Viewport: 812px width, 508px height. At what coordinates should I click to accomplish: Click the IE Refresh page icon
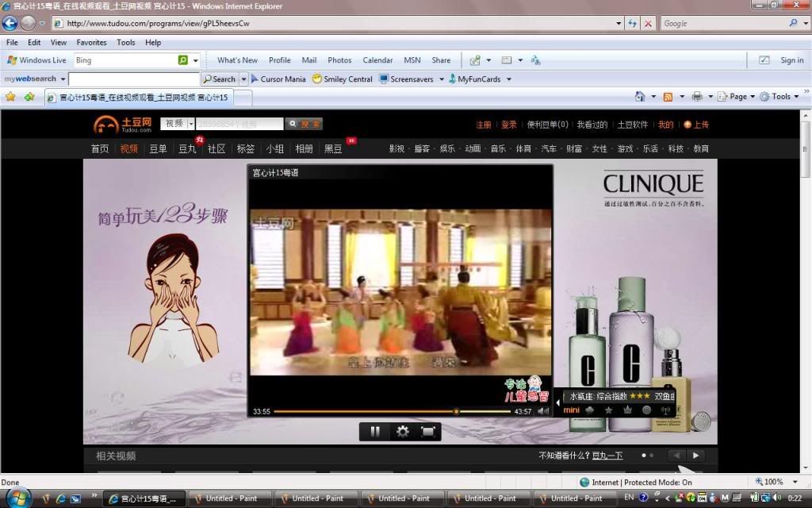pyautogui.click(x=632, y=24)
